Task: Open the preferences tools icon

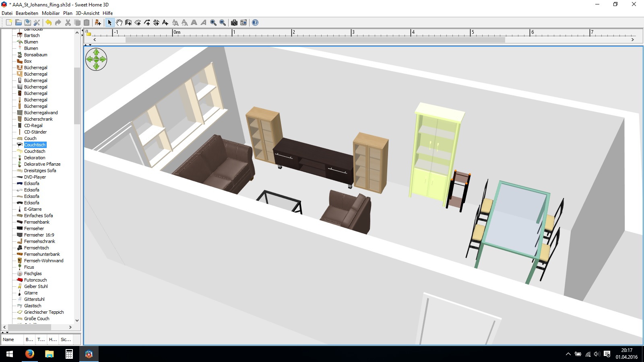Action: pyautogui.click(x=37, y=23)
